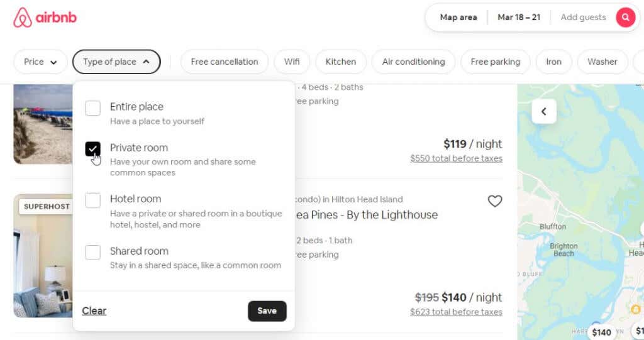Click the Add guests field
Screen dimensions: 644x340
(x=583, y=18)
